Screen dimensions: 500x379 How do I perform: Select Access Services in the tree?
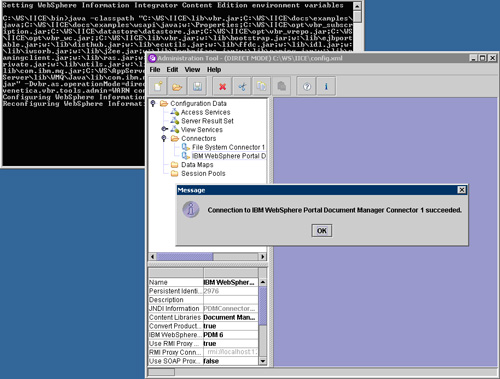tap(205, 112)
